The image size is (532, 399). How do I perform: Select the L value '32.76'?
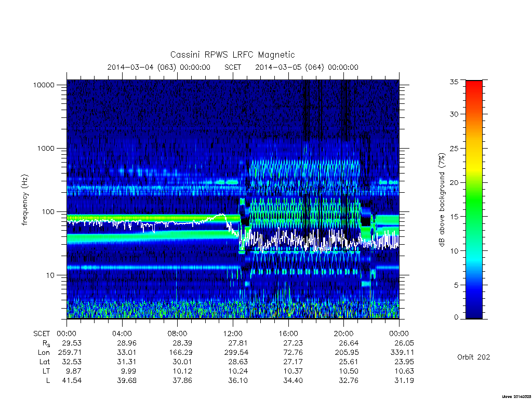[349, 381]
